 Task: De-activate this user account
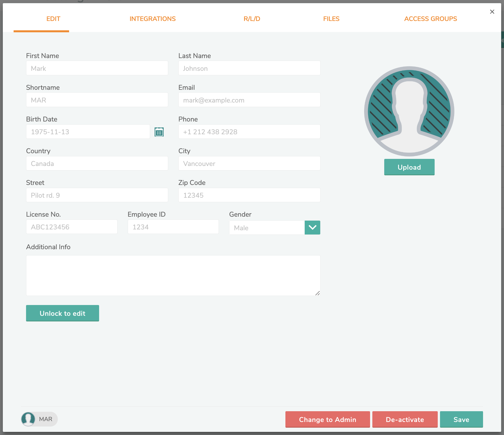[x=405, y=419]
